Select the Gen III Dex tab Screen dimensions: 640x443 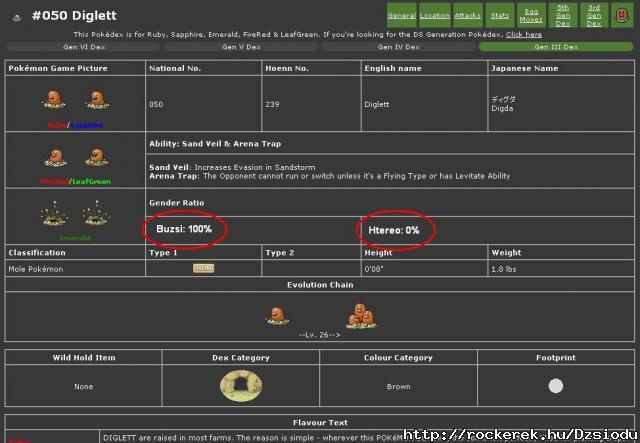(556, 47)
